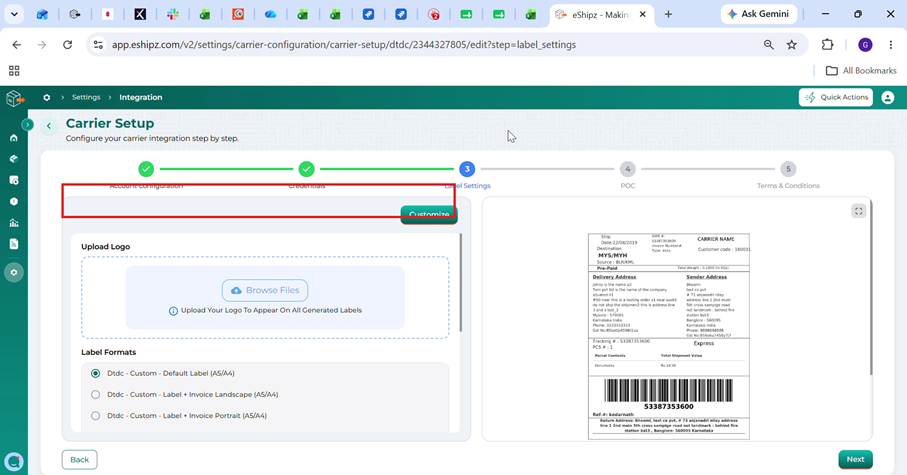Close the eShipz browser tab
The width and height of the screenshot is (907, 475).
(642, 14)
